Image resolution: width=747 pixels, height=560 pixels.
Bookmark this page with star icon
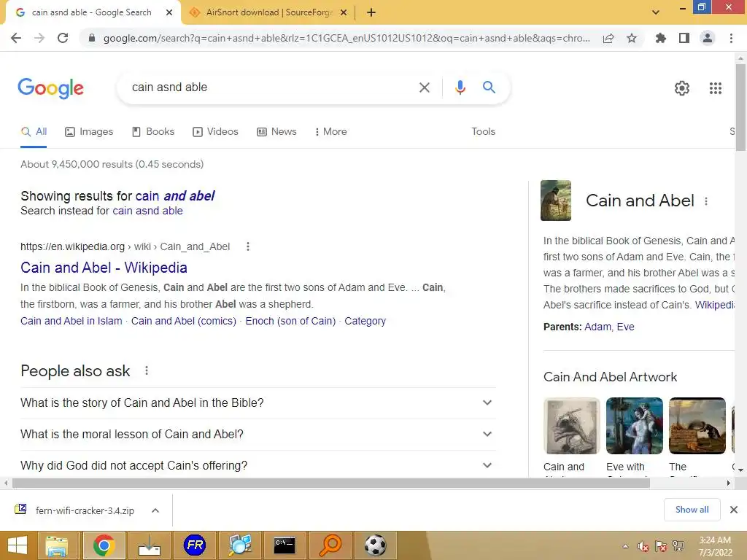click(632, 38)
